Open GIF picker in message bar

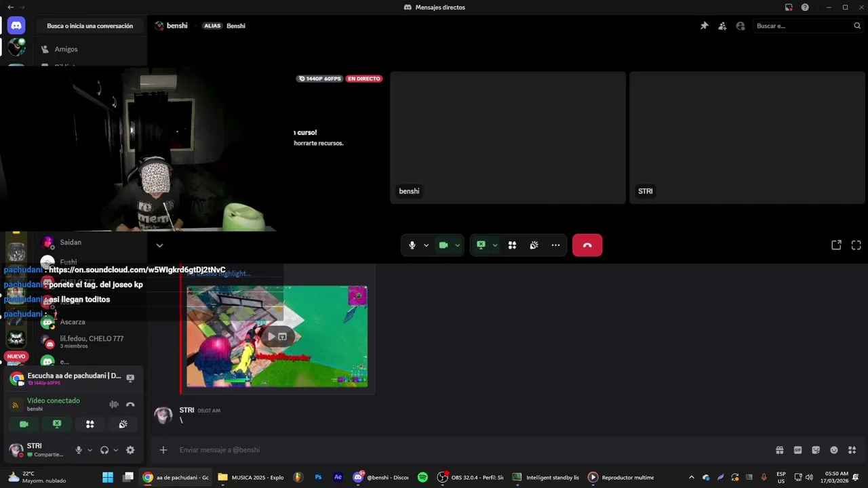point(797,450)
